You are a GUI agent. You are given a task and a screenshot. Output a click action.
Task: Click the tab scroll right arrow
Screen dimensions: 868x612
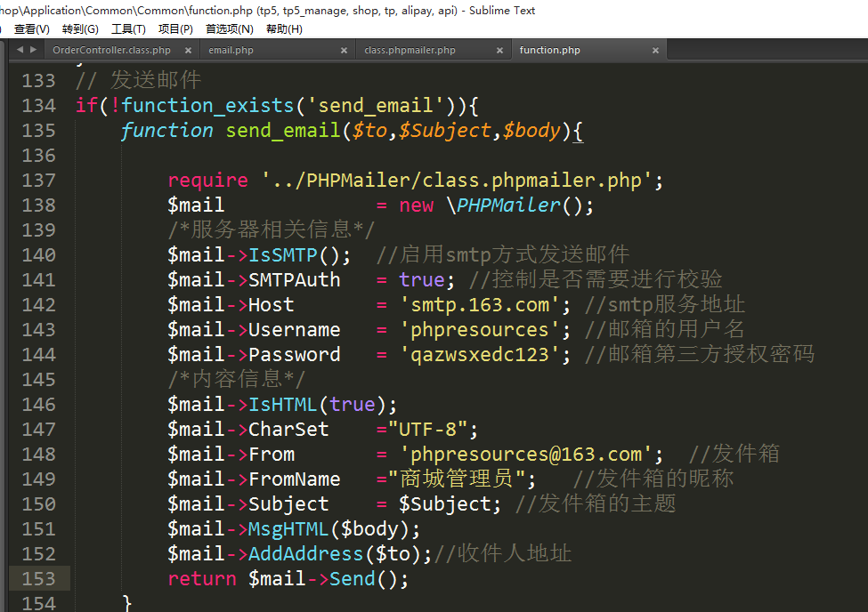33,50
